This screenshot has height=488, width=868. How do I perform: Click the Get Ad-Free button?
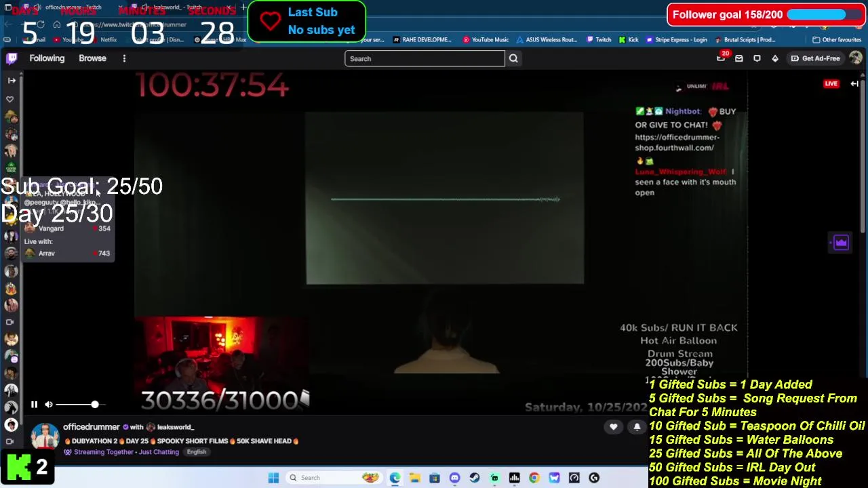(815, 58)
